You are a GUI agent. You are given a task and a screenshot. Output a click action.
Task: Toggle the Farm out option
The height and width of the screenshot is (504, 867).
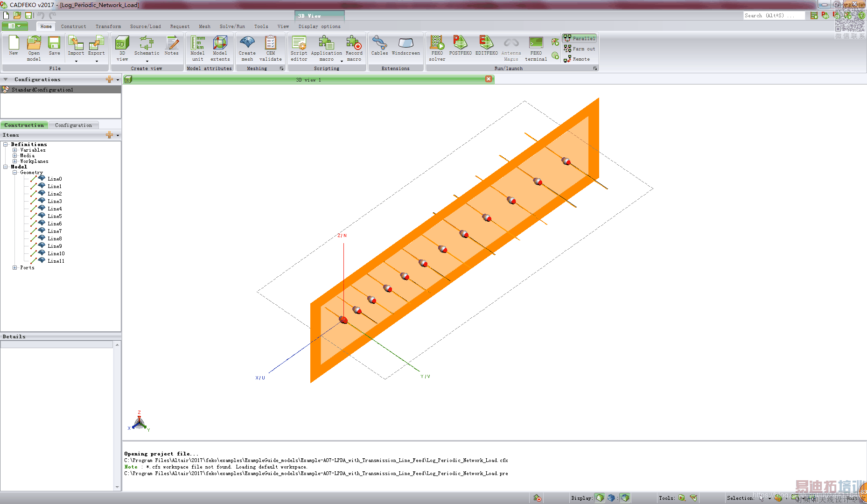click(579, 49)
